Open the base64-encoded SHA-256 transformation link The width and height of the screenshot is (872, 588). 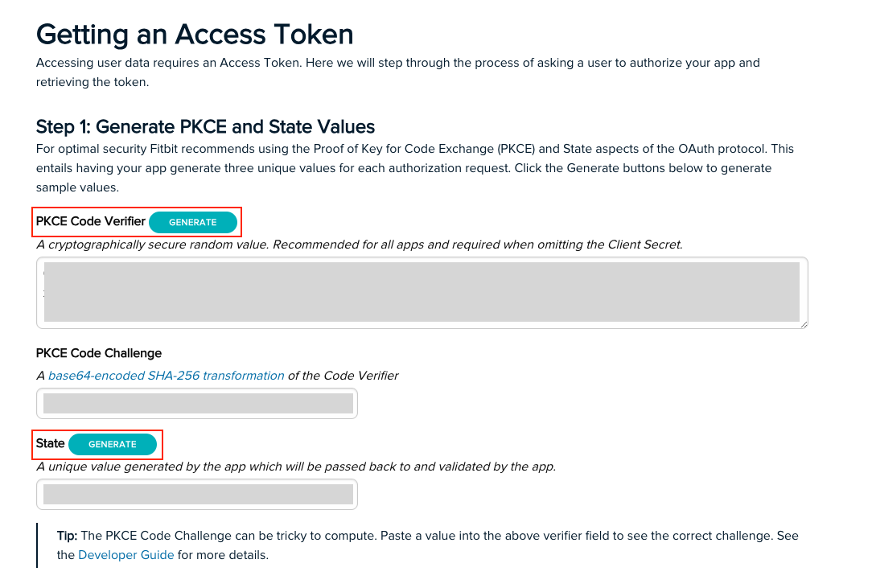(x=166, y=375)
